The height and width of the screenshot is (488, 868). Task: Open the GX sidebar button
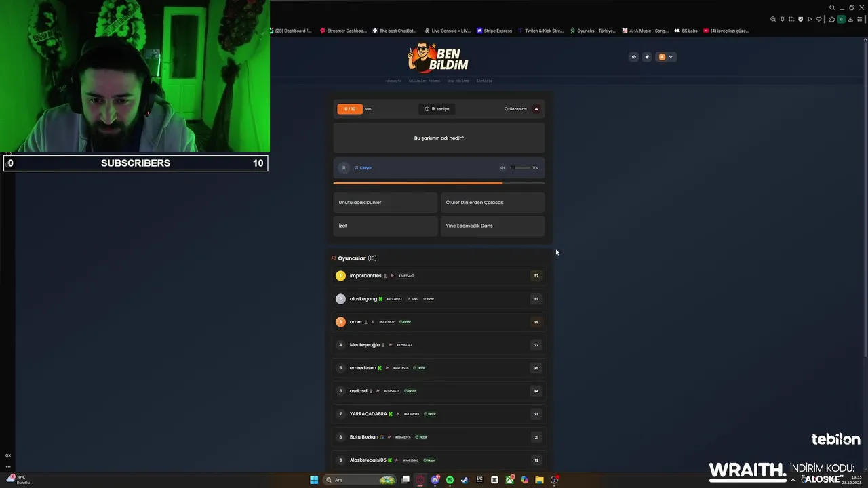point(8,455)
